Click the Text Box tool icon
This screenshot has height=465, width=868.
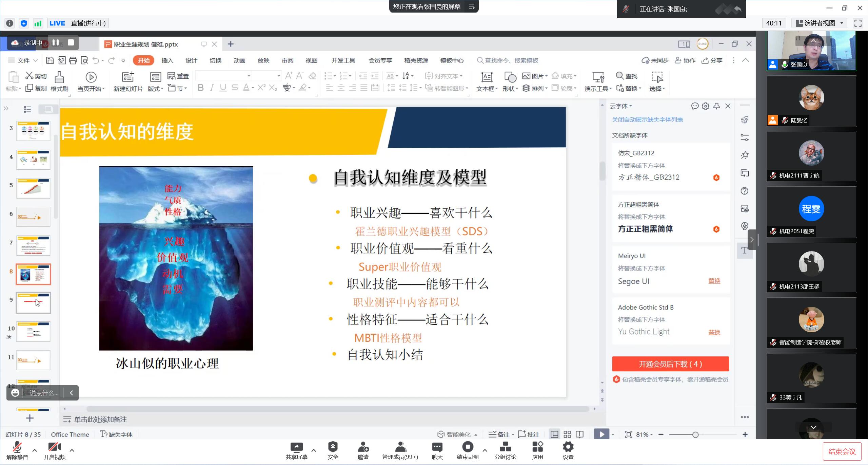(x=487, y=77)
